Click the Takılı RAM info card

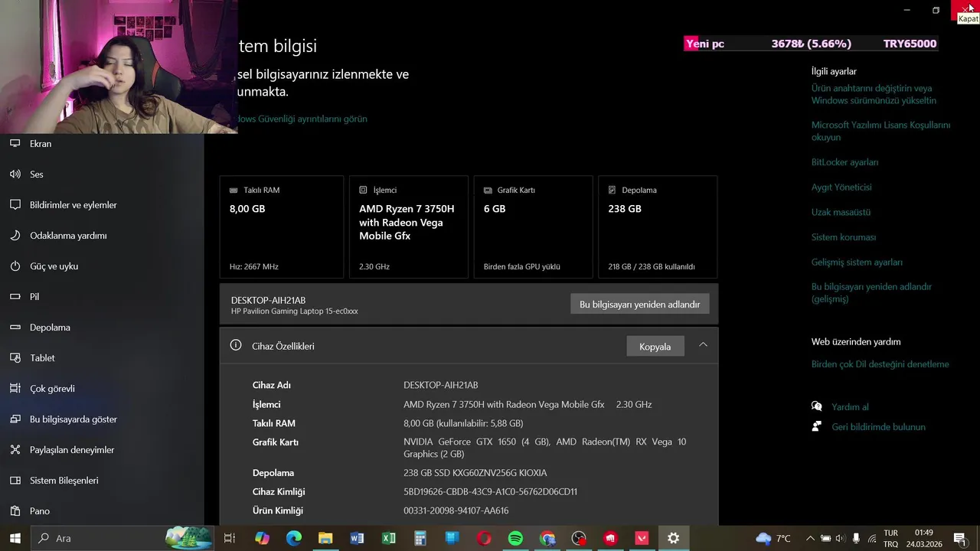coord(282,227)
